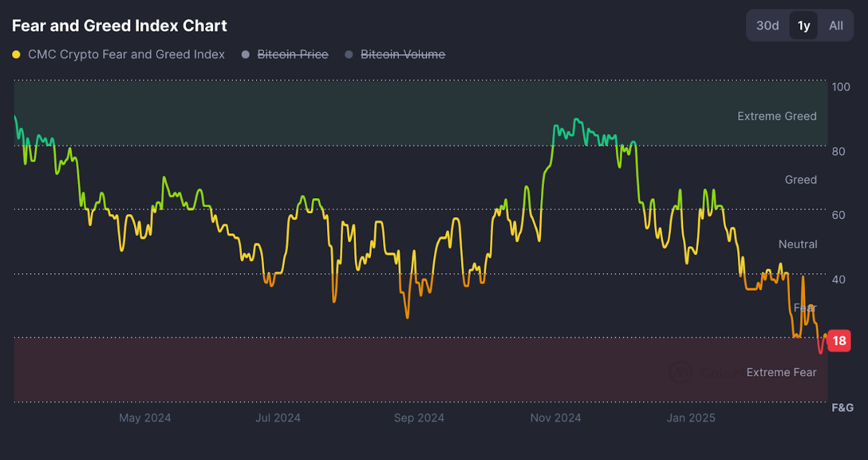
Task: Click the red 18 current value badge
Action: [839, 341]
